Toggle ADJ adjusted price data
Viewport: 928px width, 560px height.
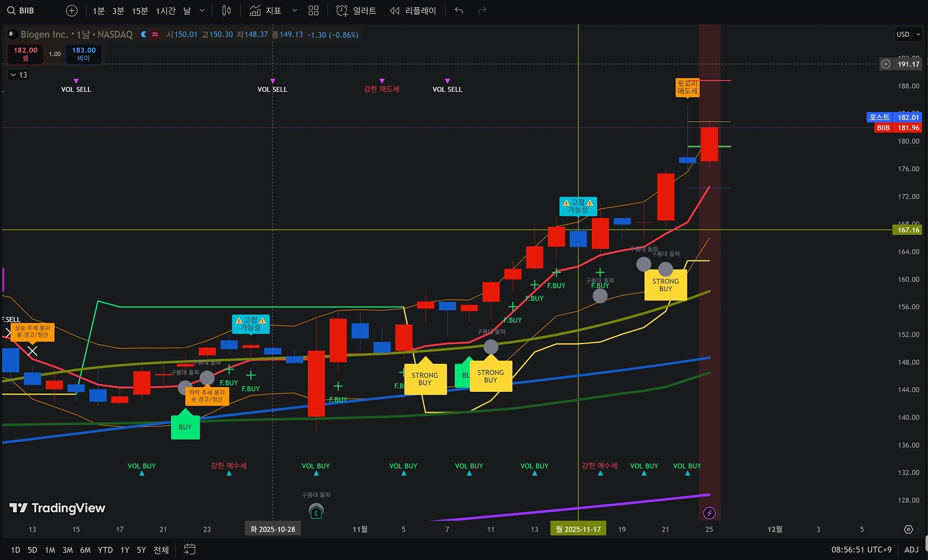tap(911, 549)
